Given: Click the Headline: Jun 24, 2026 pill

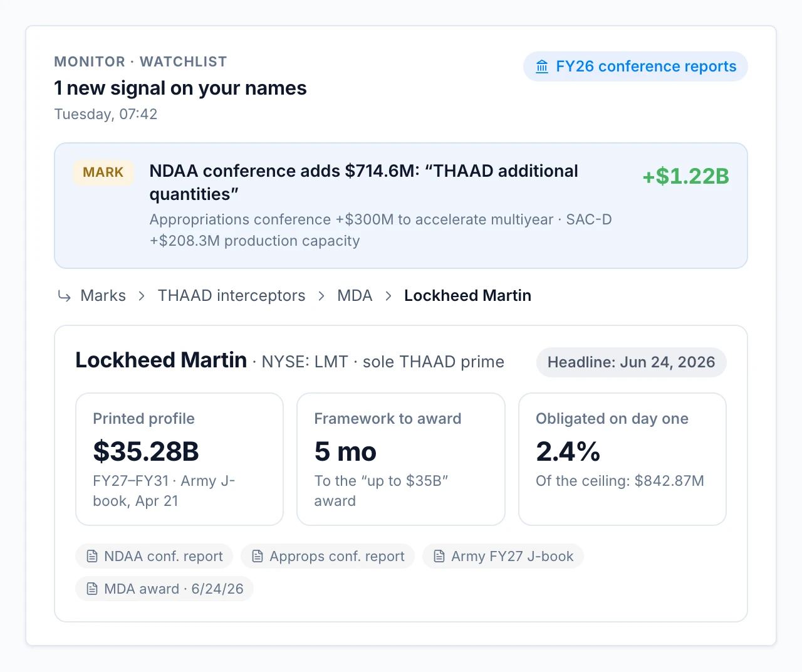Looking at the screenshot, I should (x=631, y=362).
